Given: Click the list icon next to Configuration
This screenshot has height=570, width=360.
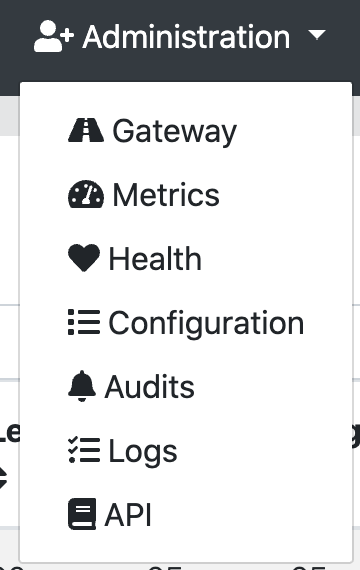Looking at the screenshot, I should (x=84, y=322).
